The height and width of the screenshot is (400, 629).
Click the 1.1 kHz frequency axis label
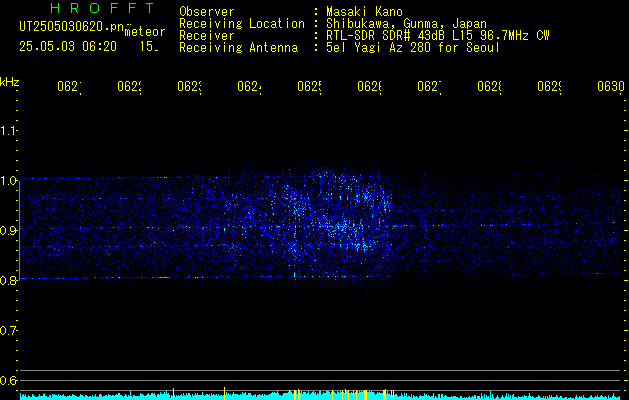point(8,130)
